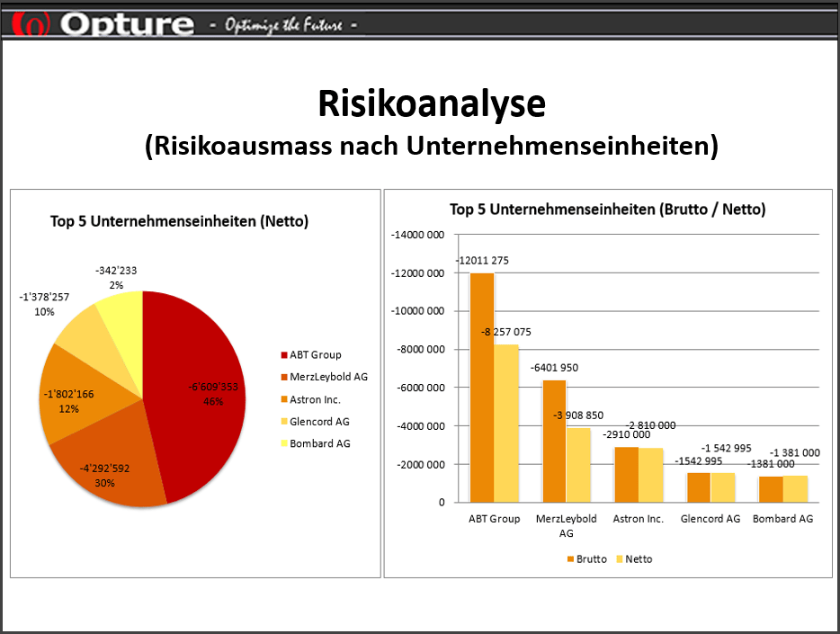Click the ABT Group Brutto bar
The width and height of the screenshot is (840, 634).
click(482, 387)
